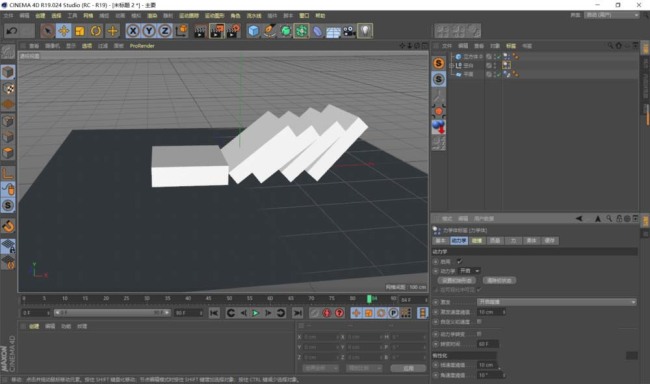Switch to the Collision tab

coord(477,241)
